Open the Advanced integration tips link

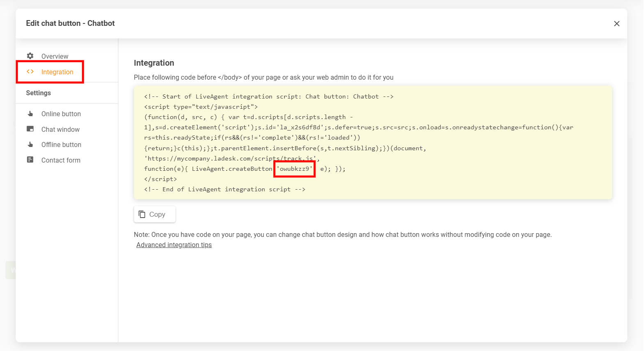coord(174,245)
